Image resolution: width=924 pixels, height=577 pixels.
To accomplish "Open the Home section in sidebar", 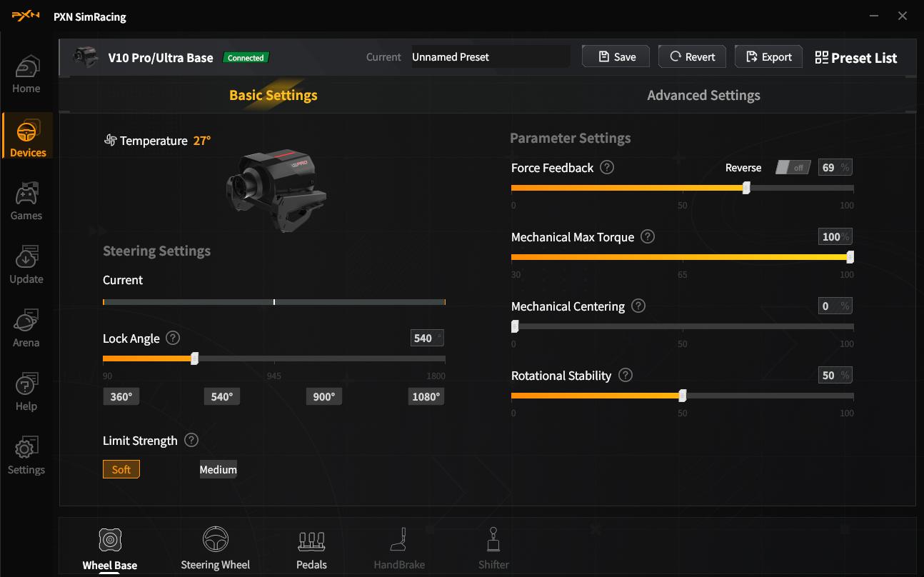I will pos(26,75).
